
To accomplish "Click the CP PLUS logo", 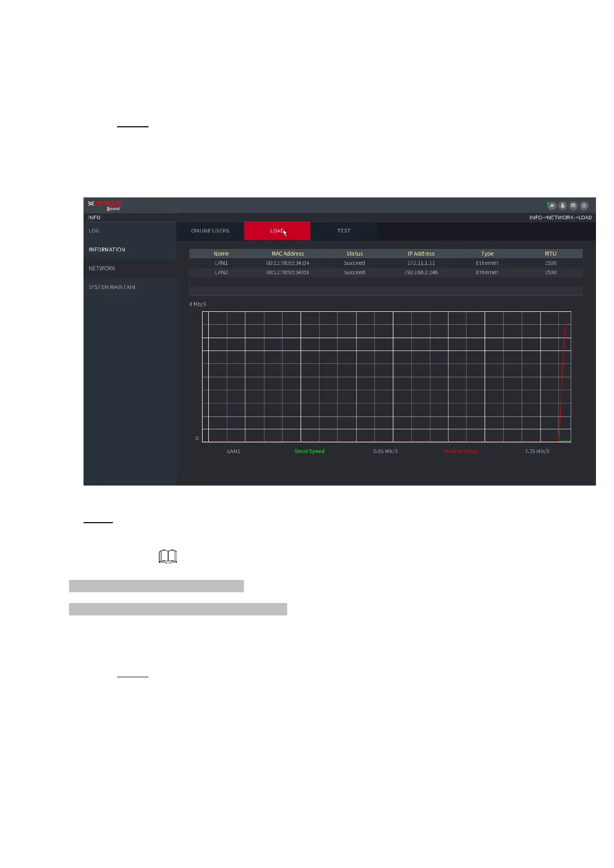I will click(x=105, y=205).
